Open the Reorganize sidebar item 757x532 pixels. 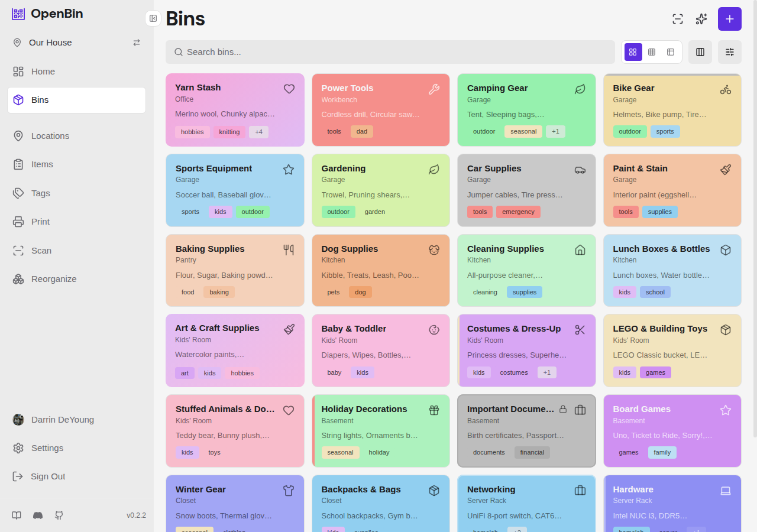click(54, 279)
